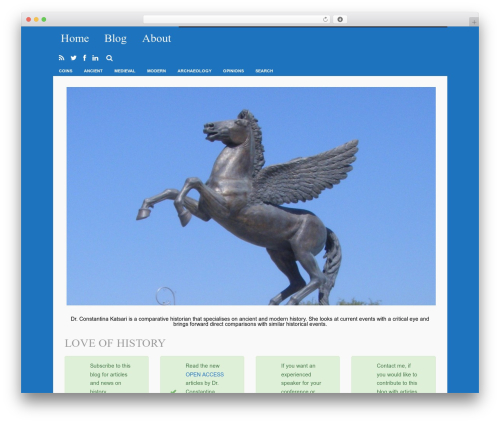This screenshot has width=500, height=423.
Task: Open the LinkedIn profile icon
Action: point(95,58)
